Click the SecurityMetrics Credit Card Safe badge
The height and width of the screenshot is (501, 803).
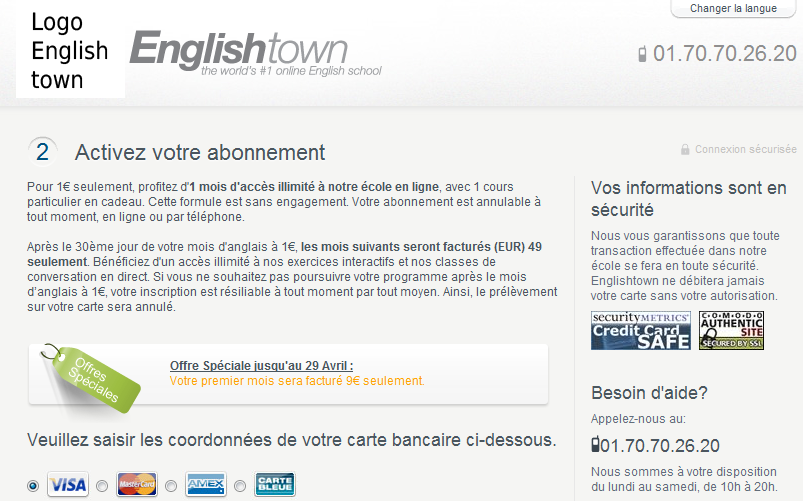[641, 330]
